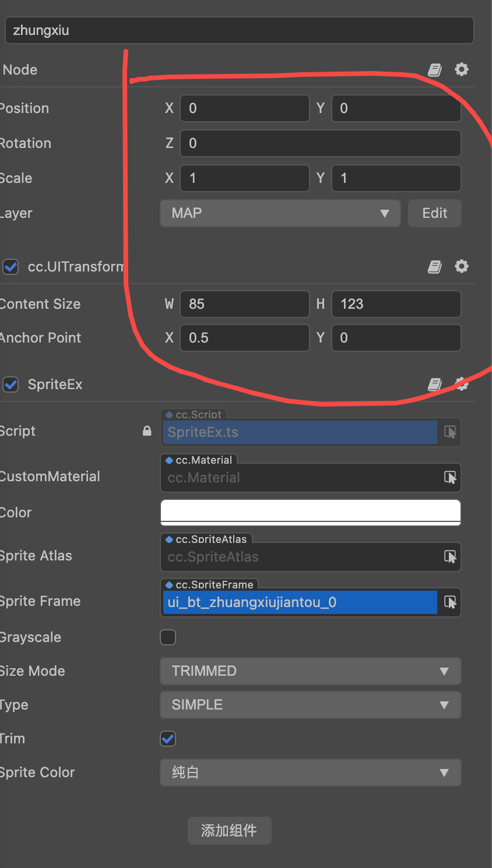The image size is (492, 868).
Task: Open the Layer dropdown showing MAP
Action: coord(280,213)
